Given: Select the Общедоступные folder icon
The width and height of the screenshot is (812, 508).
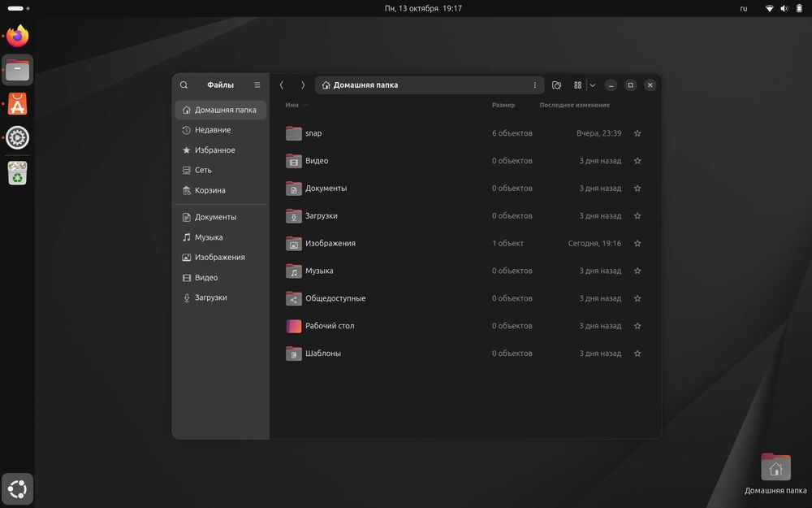Looking at the screenshot, I should [294, 298].
